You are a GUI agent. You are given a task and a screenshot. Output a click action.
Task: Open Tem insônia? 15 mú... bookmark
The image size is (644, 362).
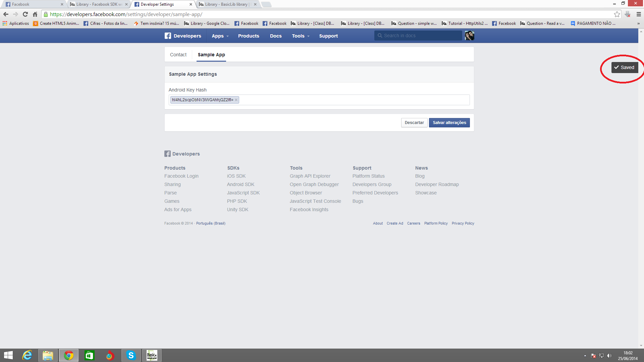tap(156, 23)
